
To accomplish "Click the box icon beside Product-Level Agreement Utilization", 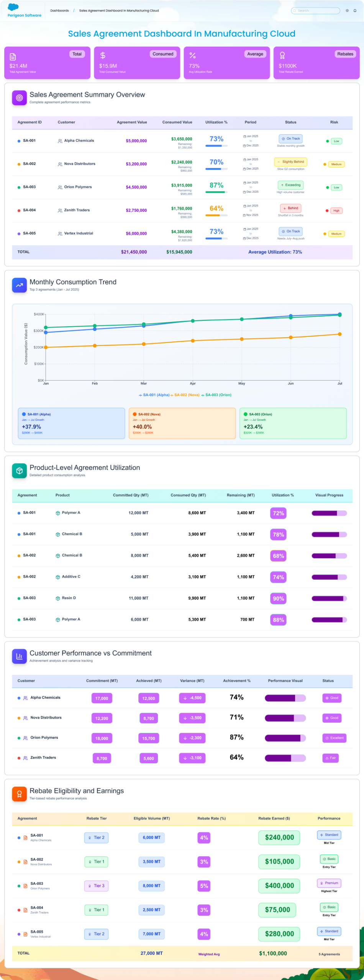I will point(20,471).
